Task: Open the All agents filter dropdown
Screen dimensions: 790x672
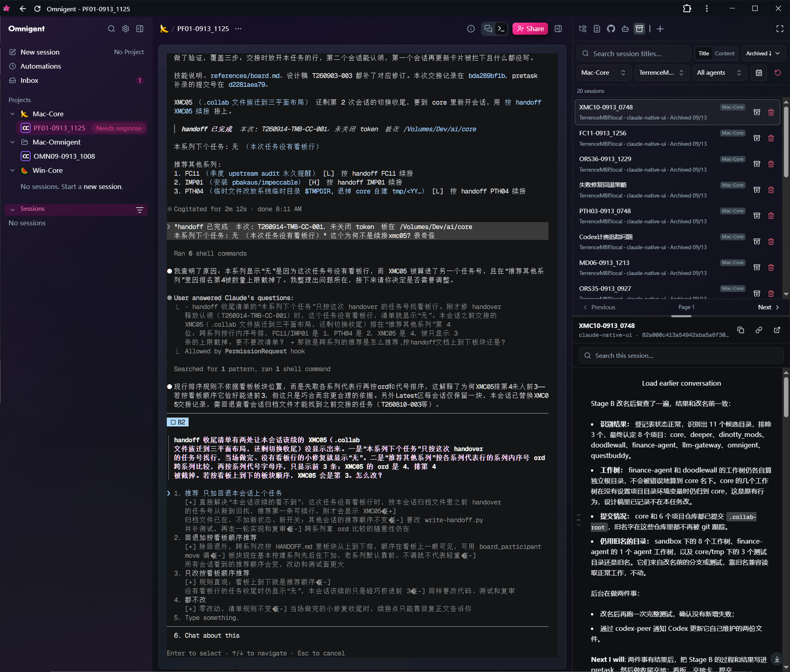Action: pos(719,73)
